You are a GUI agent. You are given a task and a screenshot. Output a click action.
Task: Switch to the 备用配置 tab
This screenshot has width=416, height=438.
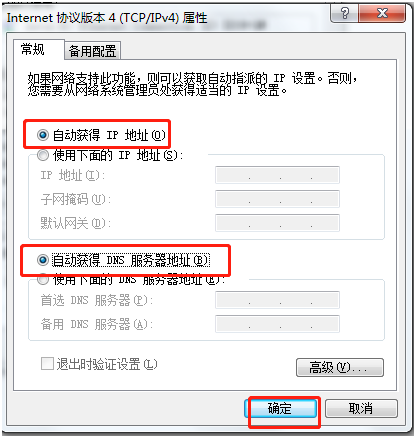click(x=92, y=51)
